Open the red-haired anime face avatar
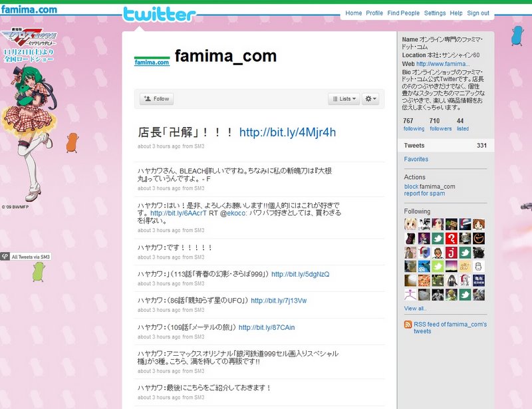 438,224
